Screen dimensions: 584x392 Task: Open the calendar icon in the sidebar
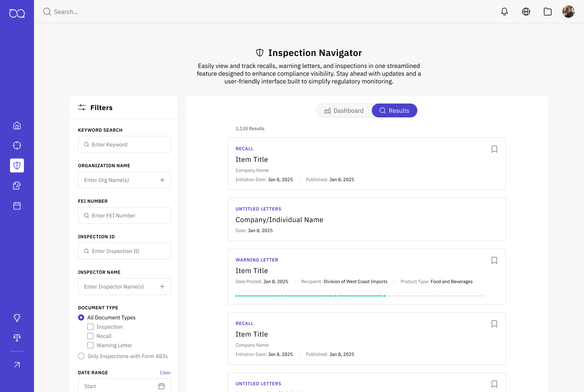click(17, 205)
